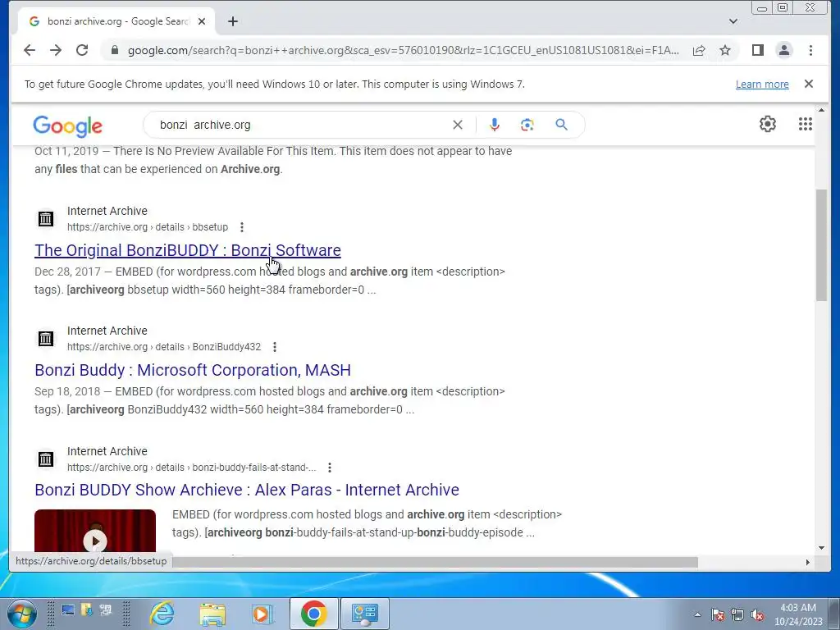840x630 pixels.
Task: Click the scrollbar up arrow
Action: pyautogui.click(x=821, y=110)
